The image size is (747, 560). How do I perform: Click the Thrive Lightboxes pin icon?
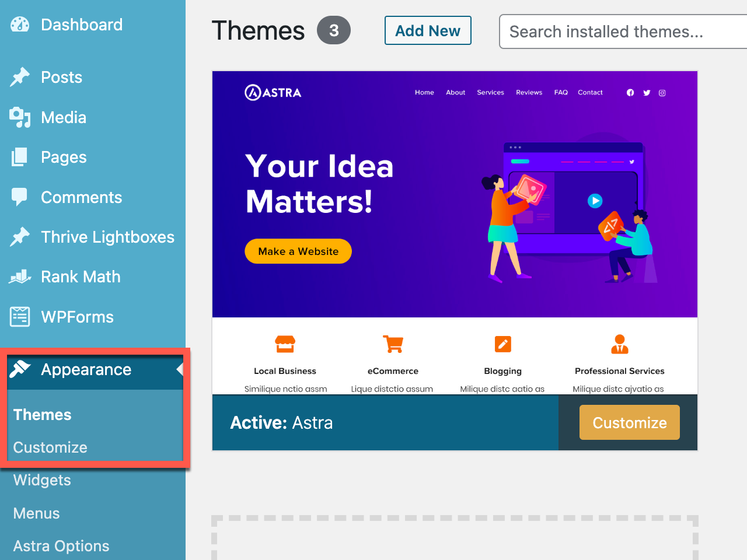click(x=20, y=237)
